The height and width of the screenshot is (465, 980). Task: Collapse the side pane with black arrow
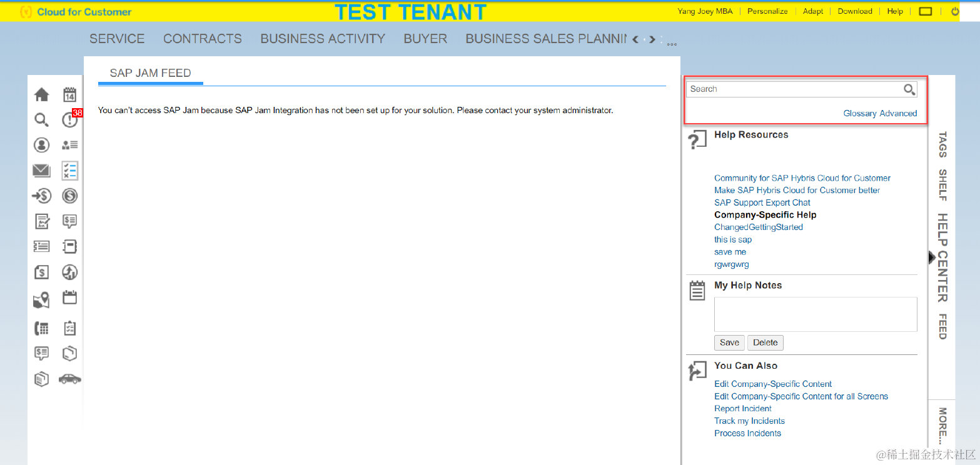(x=932, y=257)
